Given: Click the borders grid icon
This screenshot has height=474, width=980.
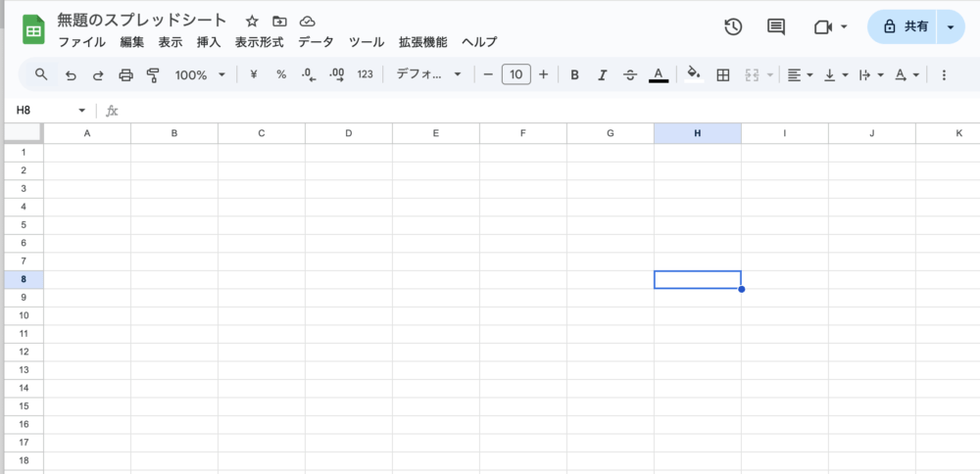Looking at the screenshot, I should (723, 74).
